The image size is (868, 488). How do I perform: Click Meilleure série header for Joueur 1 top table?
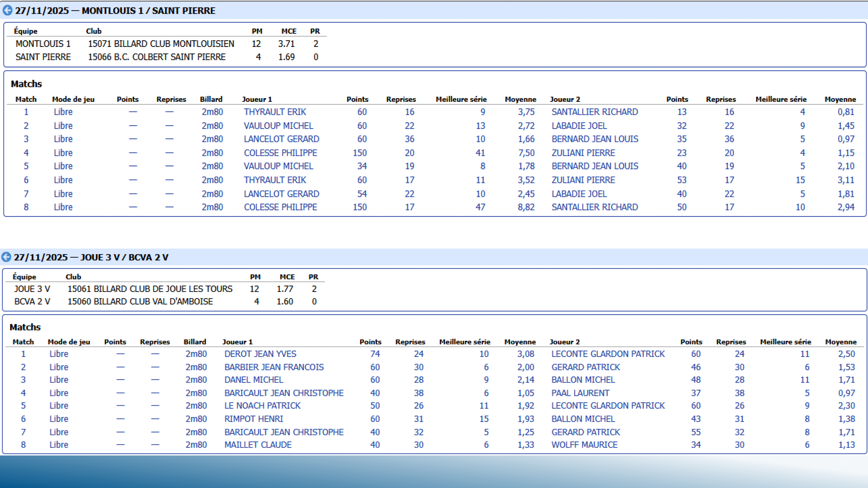point(461,99)
